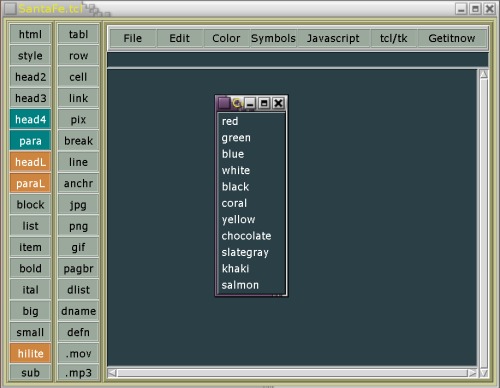Click the dname button
The image size is (500, 388).
[78, 311]
